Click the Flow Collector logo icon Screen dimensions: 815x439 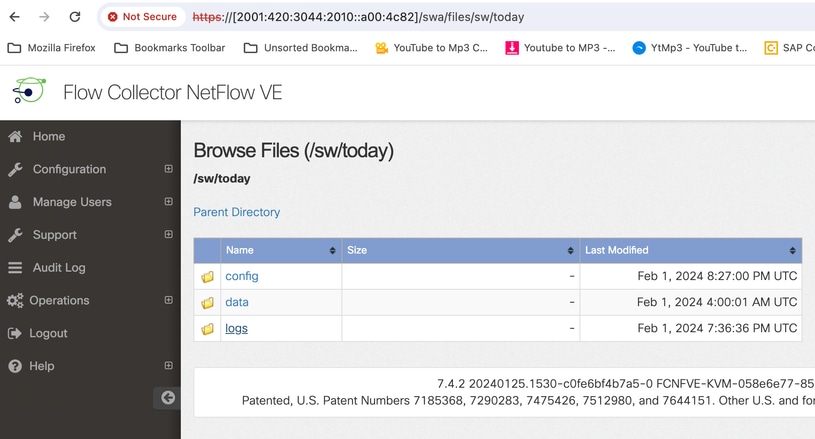pos(29,90)
